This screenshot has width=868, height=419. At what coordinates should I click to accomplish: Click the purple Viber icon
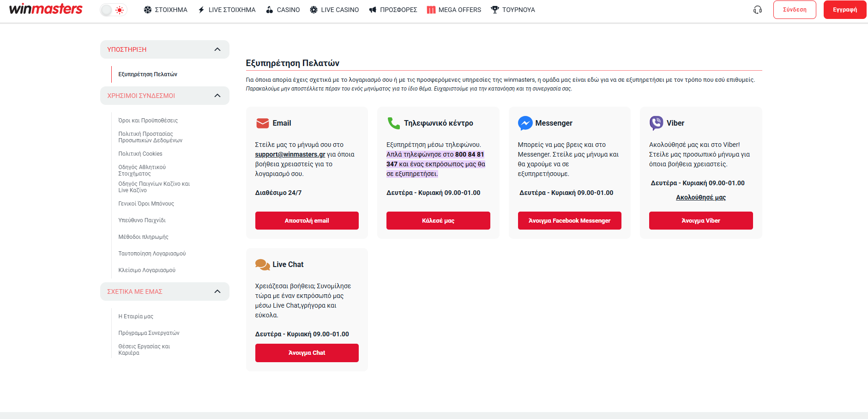tap(656, 123)
